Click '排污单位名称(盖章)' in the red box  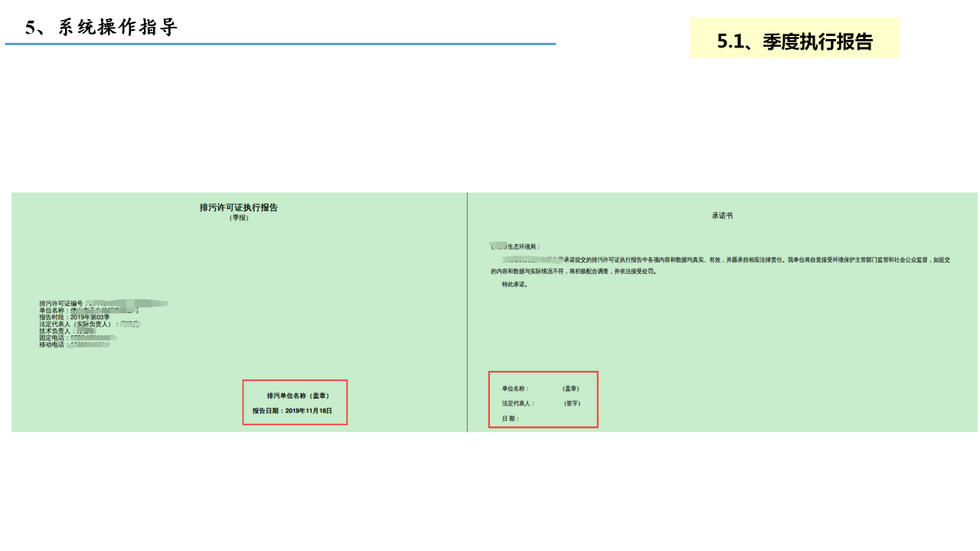click(x=297, y=396)
